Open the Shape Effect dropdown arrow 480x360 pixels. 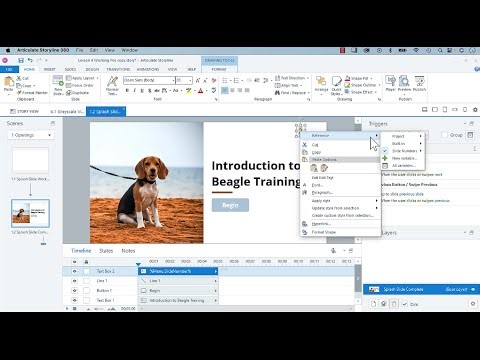coord(376,92)
